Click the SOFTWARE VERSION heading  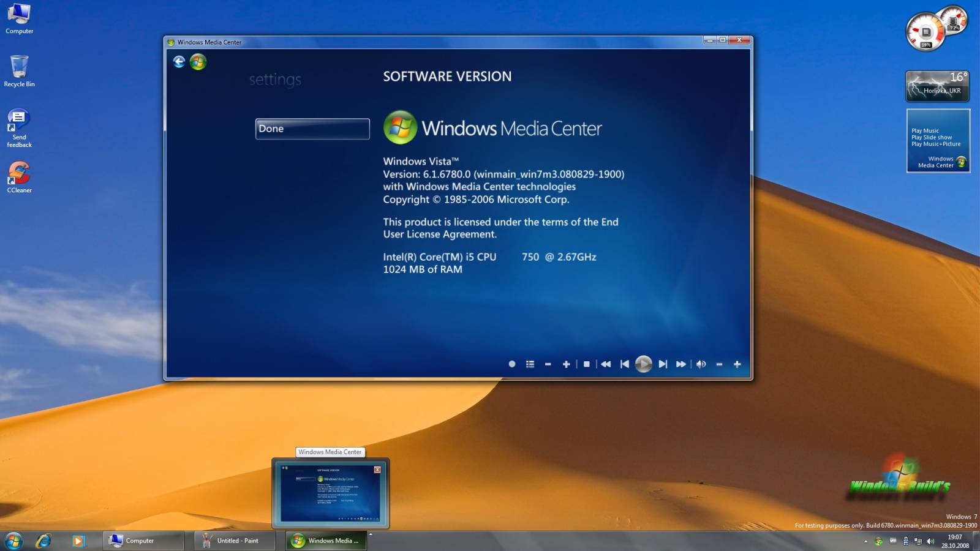(447, 77)
